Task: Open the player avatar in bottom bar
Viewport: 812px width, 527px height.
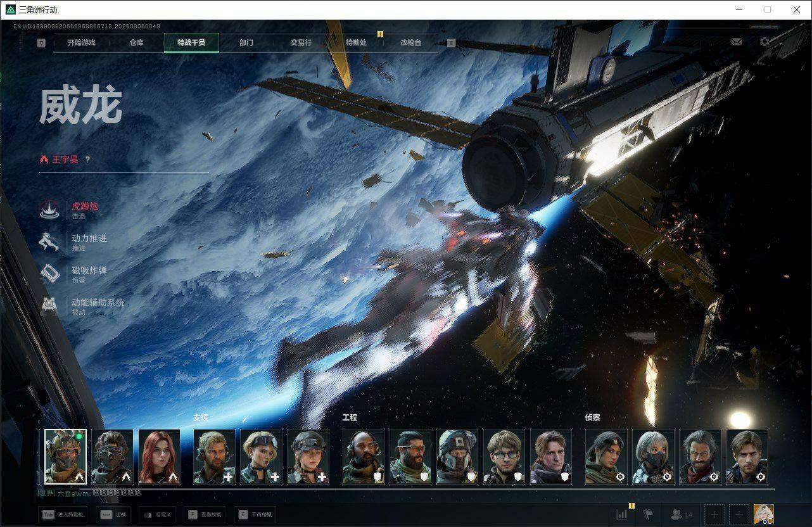Action: tap(764, 514)
